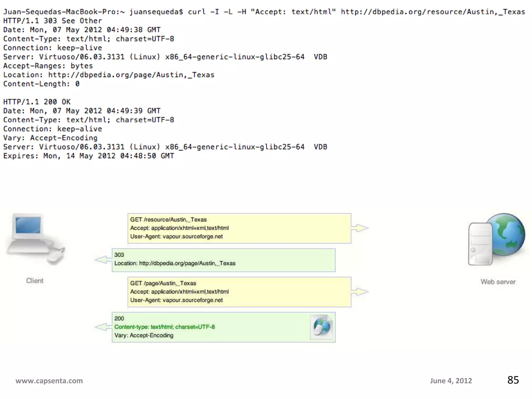Click the dbpedia.org resource URL in curl command
Viewport: 532px width, 399px height.
(433, 12)
